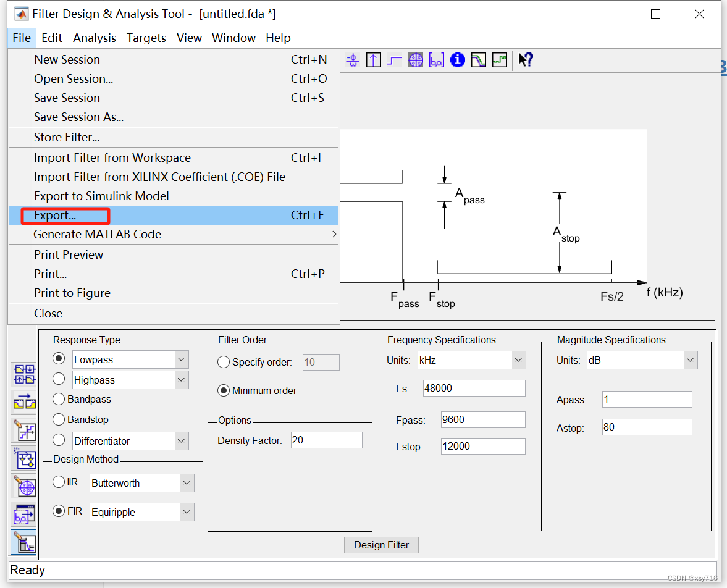Expand the Differentiator type dropdown
727x588 pixels.
(x=181, y=441)
